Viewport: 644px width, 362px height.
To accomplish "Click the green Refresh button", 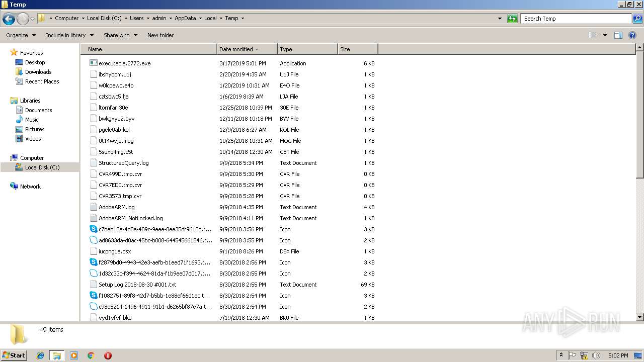I will [512, 19].
